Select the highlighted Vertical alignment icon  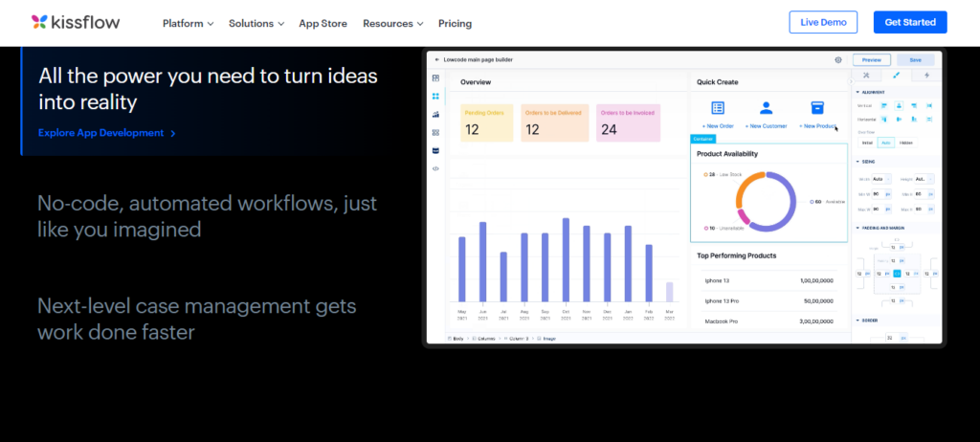tap(899, 105)
